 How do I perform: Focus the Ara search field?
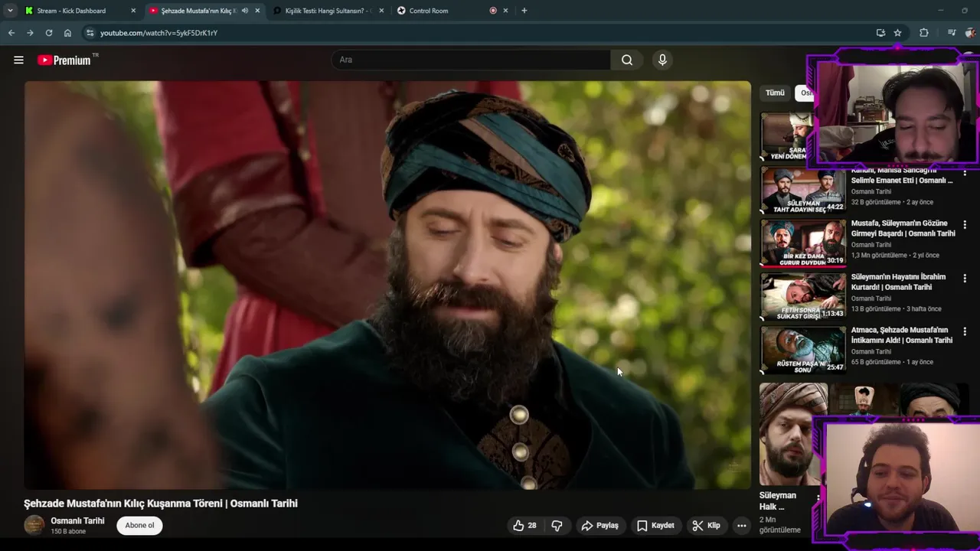coord(471,60)
